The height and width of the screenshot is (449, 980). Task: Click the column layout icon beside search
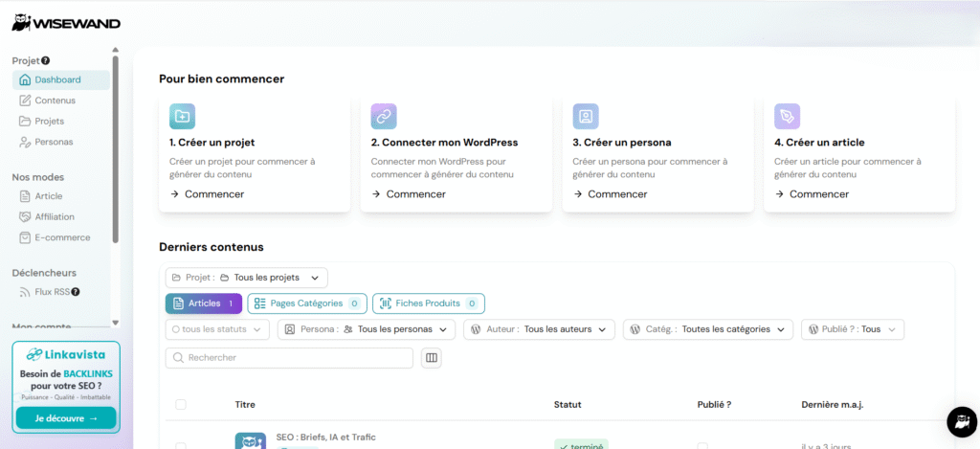click(431, 358)
